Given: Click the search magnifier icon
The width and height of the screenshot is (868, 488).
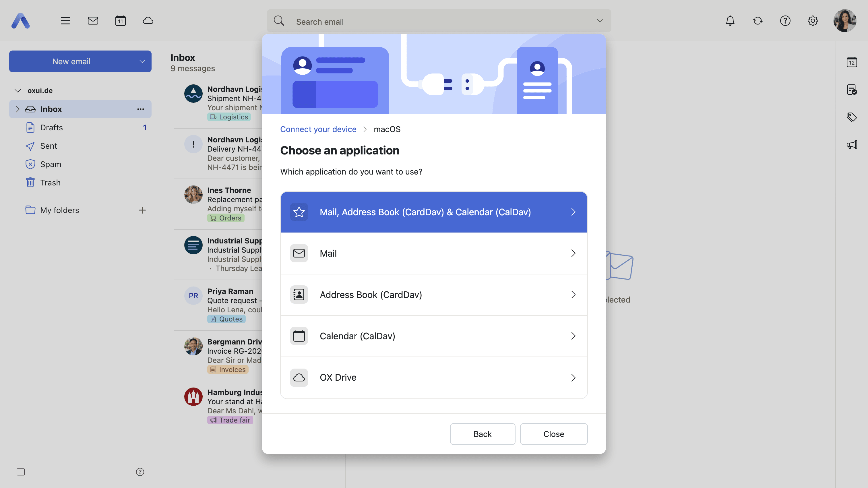Looking at the screenshot, I should (x=279, y=21).
